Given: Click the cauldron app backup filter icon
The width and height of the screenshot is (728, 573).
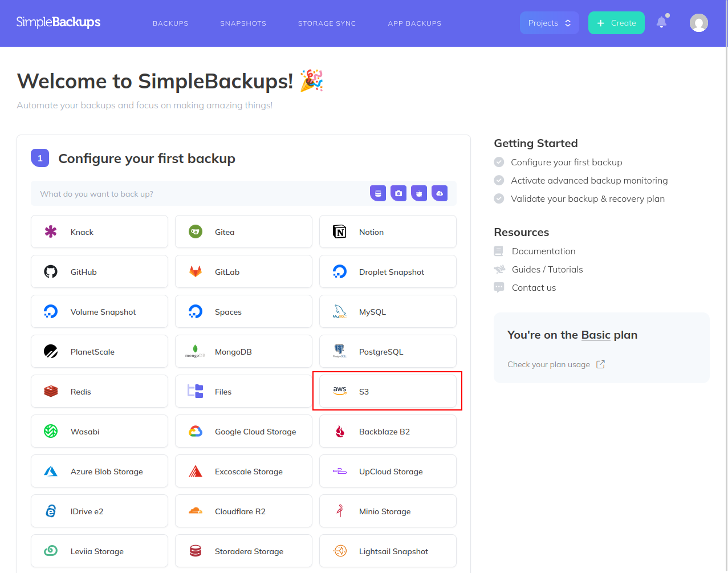Looking at the screenshot, I should pos(419,193).
